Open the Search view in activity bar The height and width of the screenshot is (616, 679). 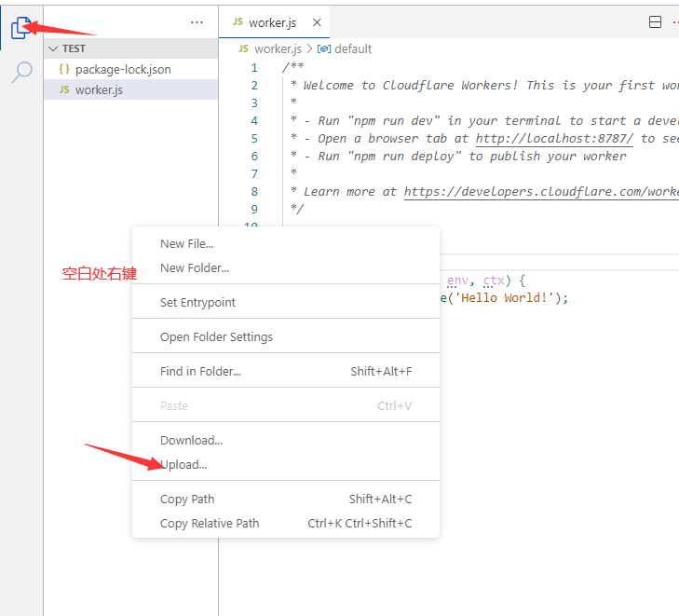[x=20, y=73]
